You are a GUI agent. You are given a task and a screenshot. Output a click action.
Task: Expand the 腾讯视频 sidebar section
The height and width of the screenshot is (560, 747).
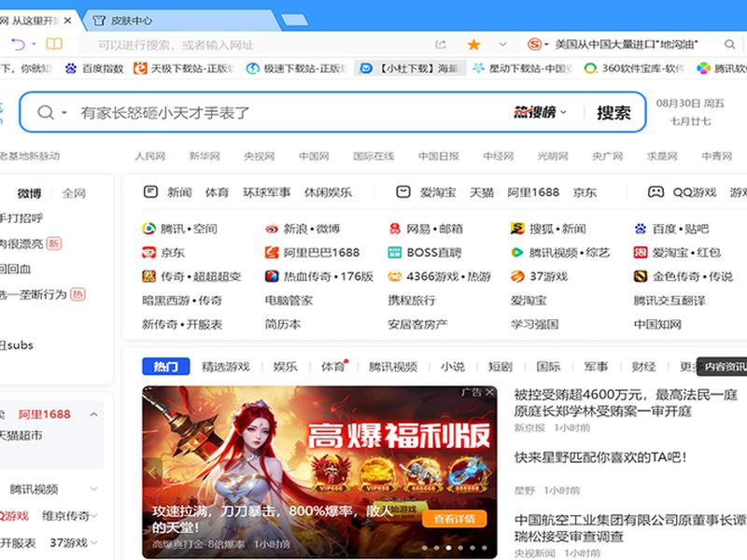94,489
